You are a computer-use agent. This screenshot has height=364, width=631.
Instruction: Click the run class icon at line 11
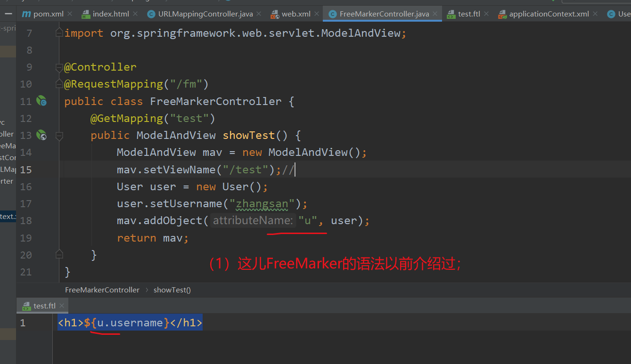(x=41, y=101)
